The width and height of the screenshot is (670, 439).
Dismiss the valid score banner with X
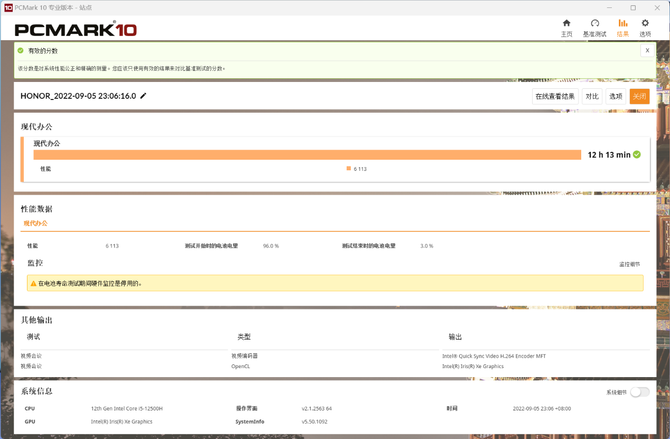coord(649,50)
